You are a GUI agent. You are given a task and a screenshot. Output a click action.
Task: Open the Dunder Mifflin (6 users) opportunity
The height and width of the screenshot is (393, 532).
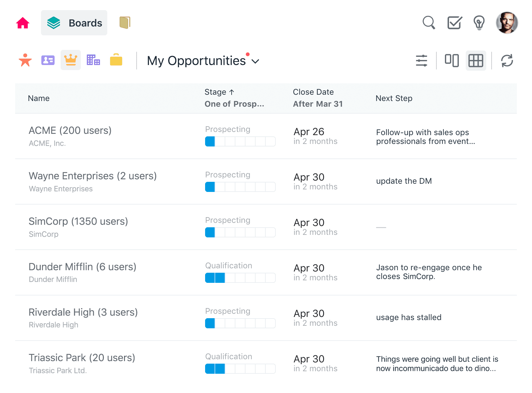[82, 267]
